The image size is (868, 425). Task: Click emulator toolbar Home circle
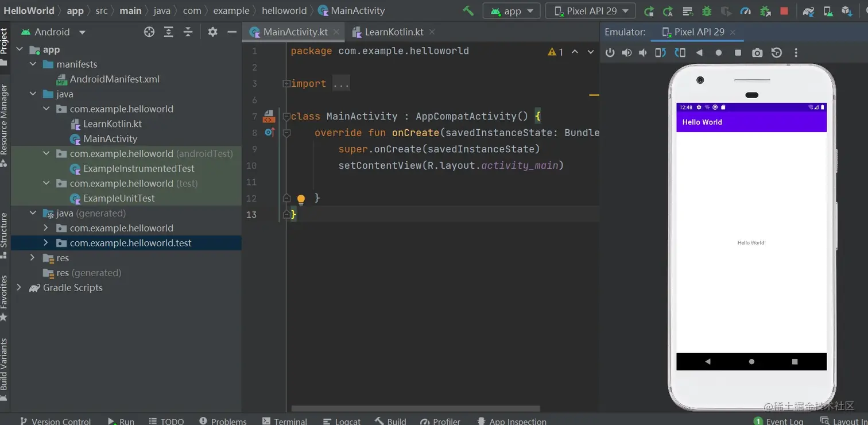point(719,53)
